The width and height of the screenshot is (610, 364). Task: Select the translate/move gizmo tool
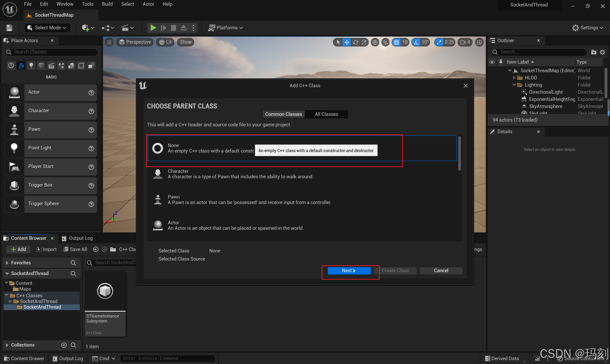coord(347,42)
